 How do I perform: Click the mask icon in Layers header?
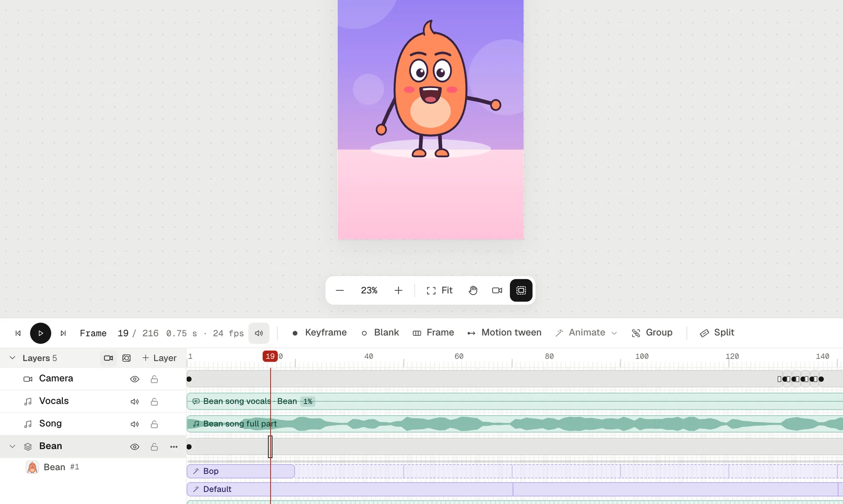click(126, 358)
